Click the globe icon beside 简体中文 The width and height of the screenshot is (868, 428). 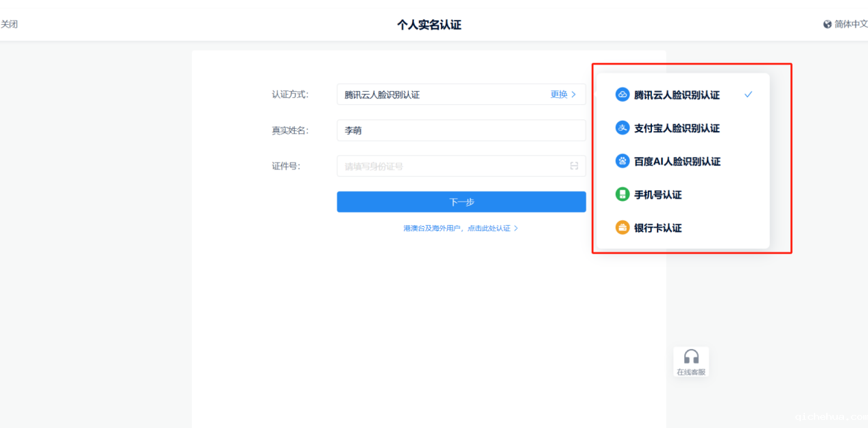827,24
